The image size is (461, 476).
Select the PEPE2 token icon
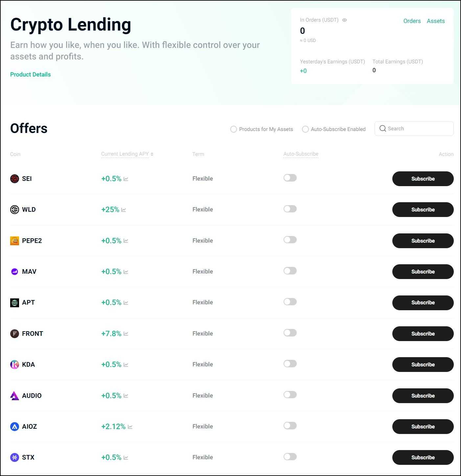pos(14,241)
